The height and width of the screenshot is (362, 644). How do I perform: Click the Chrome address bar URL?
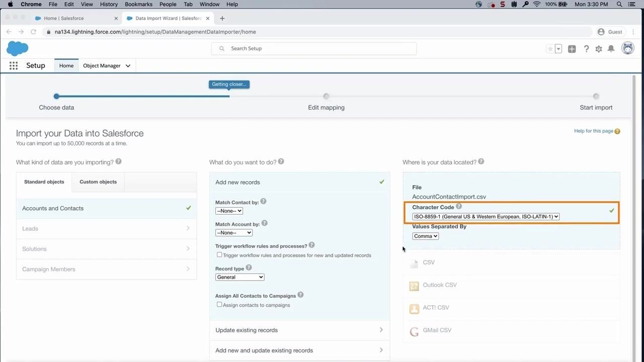pyautogui.click(x=155, y=32)
